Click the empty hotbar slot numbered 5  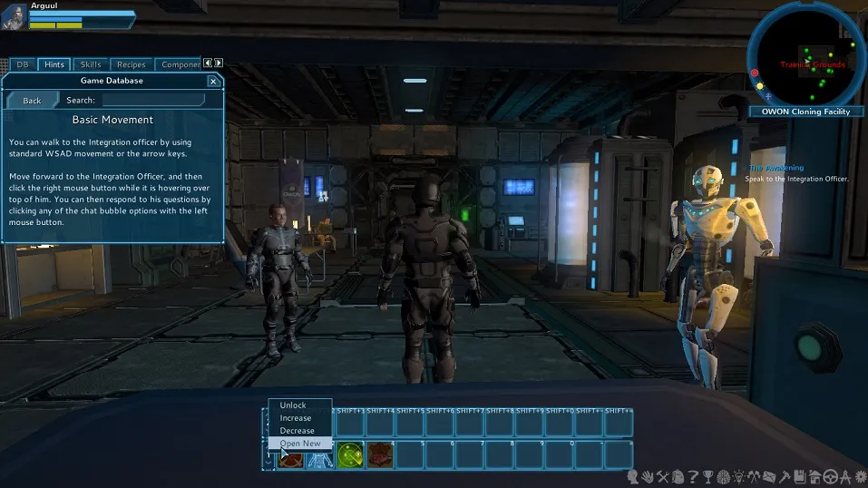[410, 454]
